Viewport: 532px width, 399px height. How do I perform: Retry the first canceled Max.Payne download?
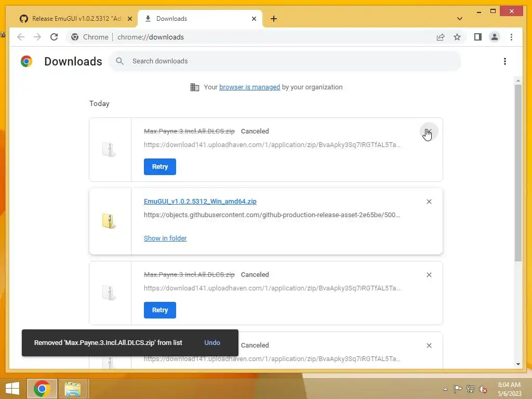[160, 167]
